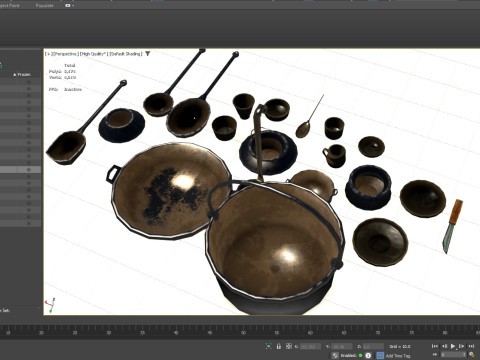The width and height of the screenshot is (480, 360).
Task: Open the small dropdown arrow after Populate
Action: pos(73,6)
